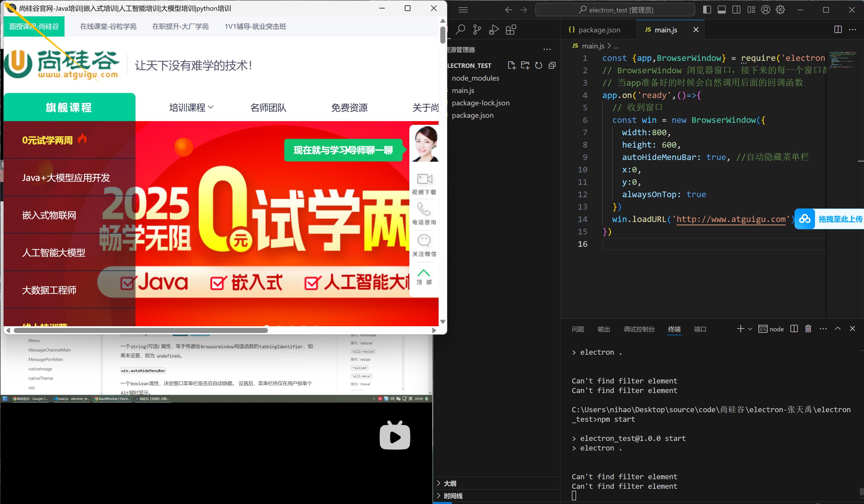Click the horizontal scrollbar of the website window
This screenshot has height=504, width=864.
point(141,330)
